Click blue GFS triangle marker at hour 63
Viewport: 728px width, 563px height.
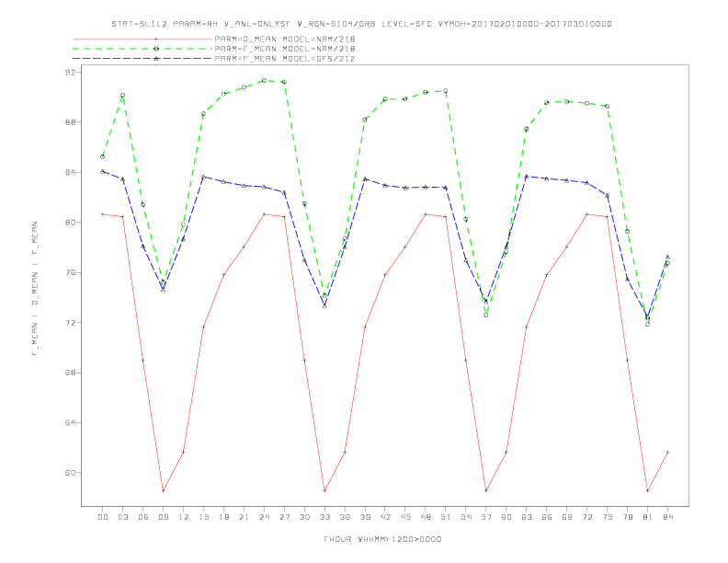(527, 177)
